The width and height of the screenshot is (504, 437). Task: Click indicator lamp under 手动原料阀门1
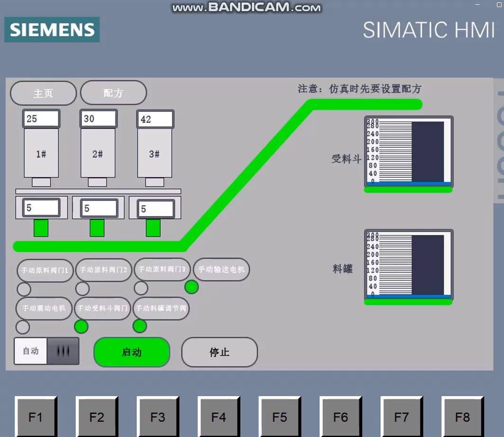tap(24, 289)
